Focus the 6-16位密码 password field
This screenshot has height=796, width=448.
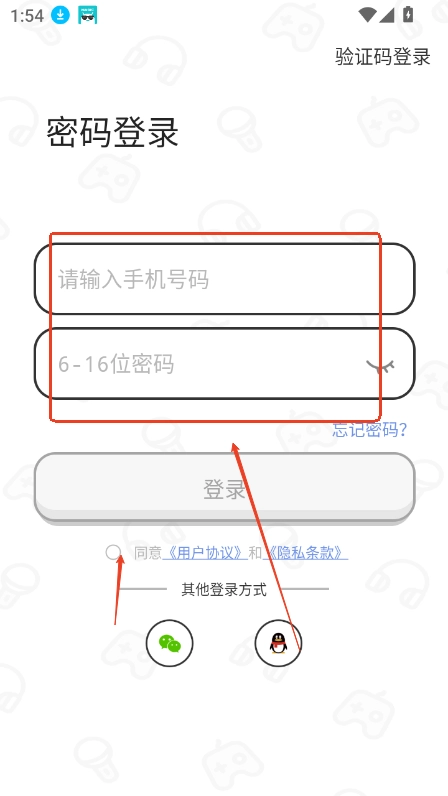click(224, 363)
